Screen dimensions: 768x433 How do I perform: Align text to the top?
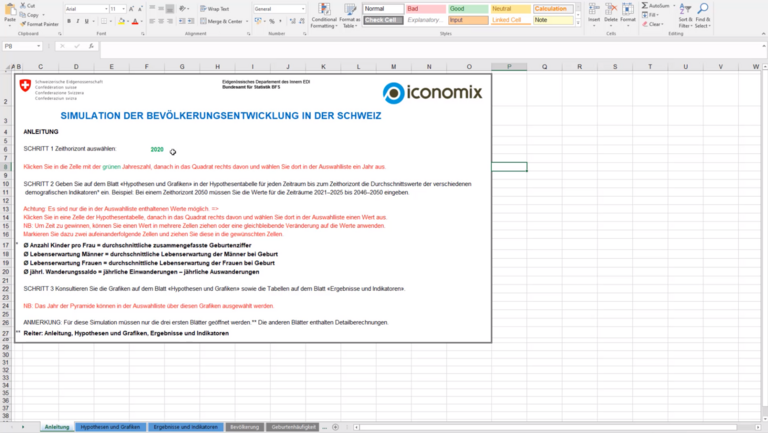[x=152, y=9]
